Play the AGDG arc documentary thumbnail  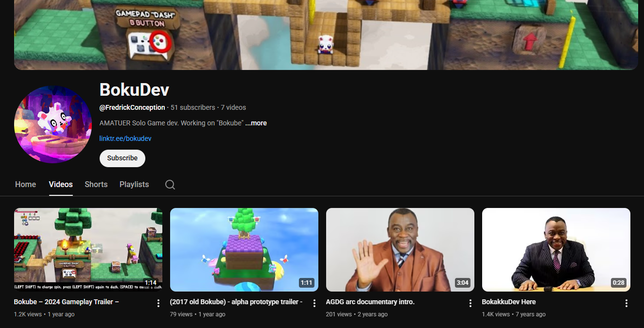point(400,250)
